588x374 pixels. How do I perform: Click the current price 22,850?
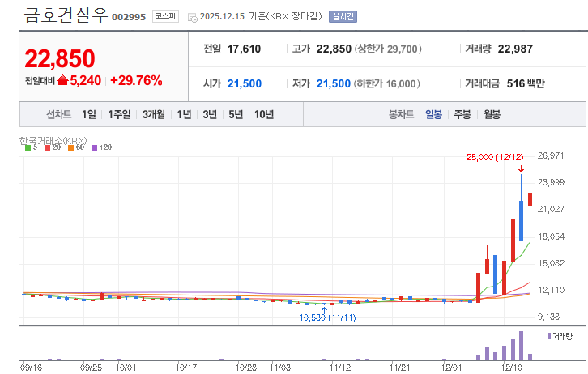click(60, 58)
